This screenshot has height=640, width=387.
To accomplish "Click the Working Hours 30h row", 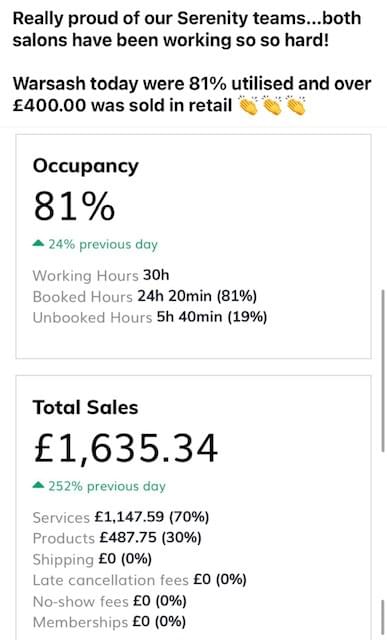I will pyautogui.click(x=101, y=276).
